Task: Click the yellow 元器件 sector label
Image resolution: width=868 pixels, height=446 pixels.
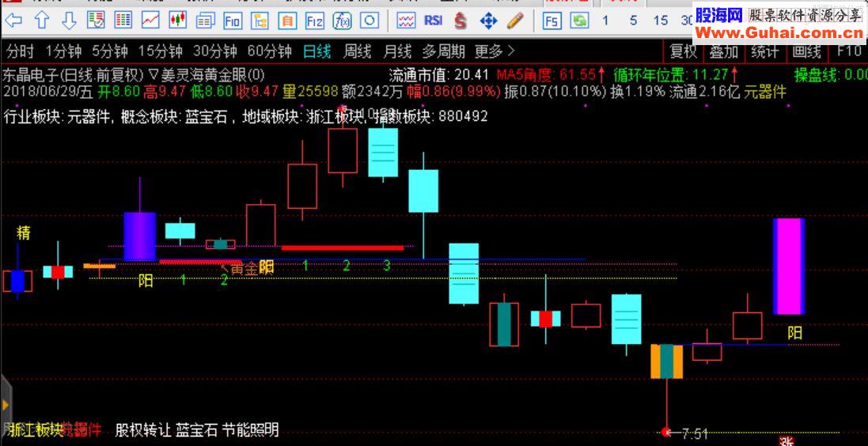Action: (x=765, y=91)
